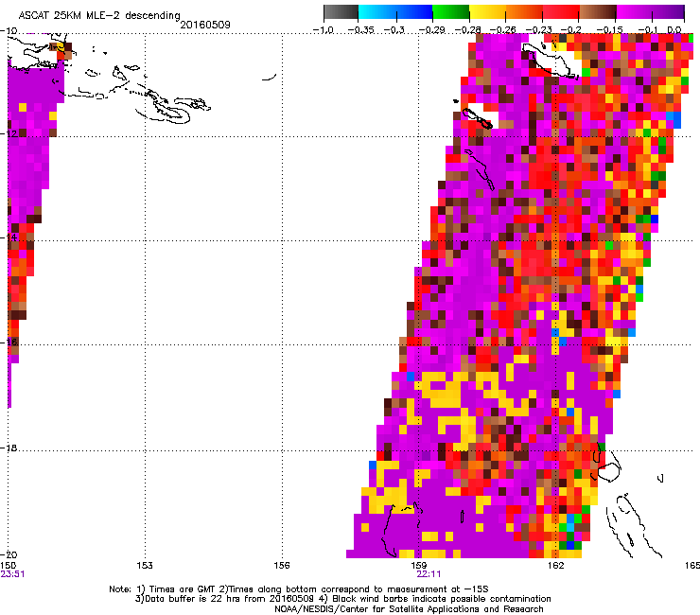Choose the magenta-purple color bar segment
The image size is (700, 615).
(x=651, y=12)
